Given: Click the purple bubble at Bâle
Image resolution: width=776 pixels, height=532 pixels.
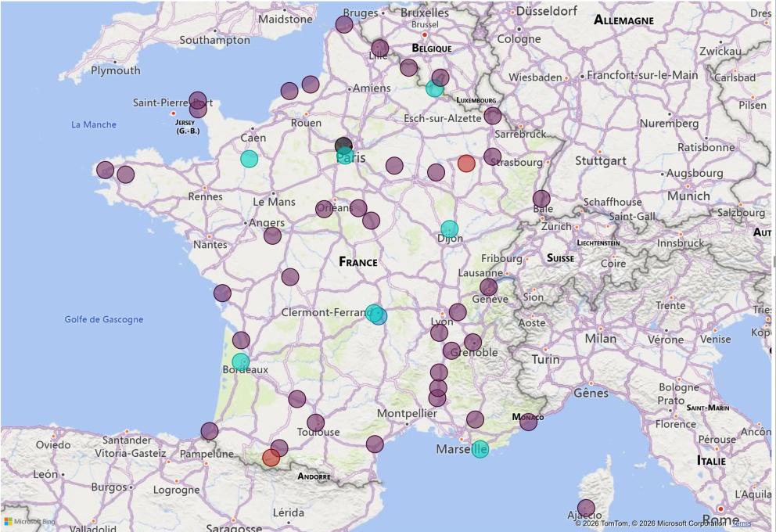Looking at the screenshot, I should (x=541, y=199).
